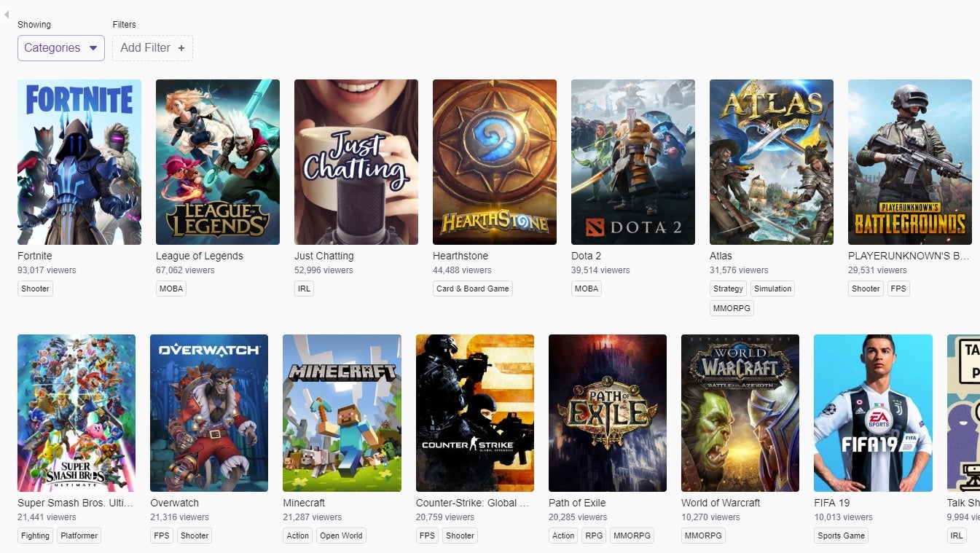Open the Path of Exile cover art
The image size is (980, 553).
coord(608,413)
